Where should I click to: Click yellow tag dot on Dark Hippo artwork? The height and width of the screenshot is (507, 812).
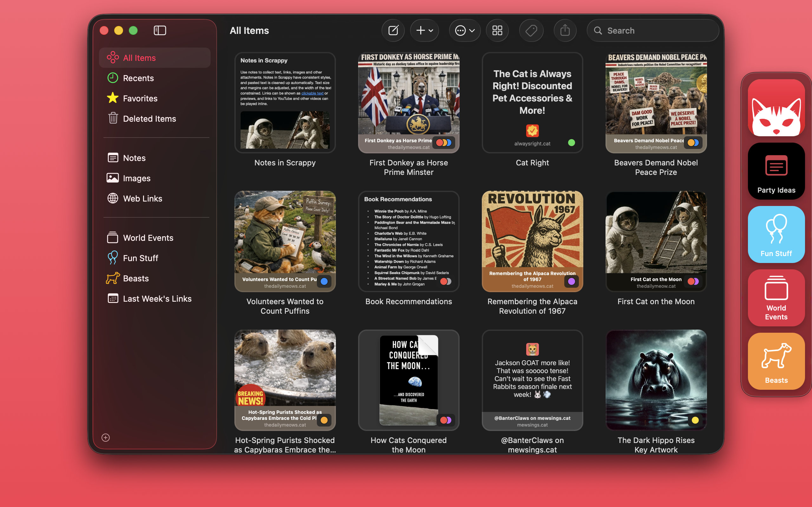pos(695,420)
